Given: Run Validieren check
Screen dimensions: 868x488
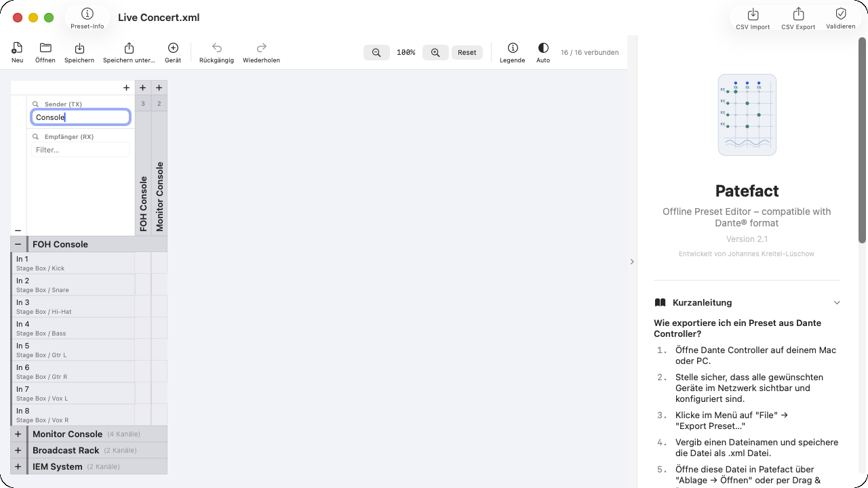Looking at the screenshot, I should (x=841, y=18).
